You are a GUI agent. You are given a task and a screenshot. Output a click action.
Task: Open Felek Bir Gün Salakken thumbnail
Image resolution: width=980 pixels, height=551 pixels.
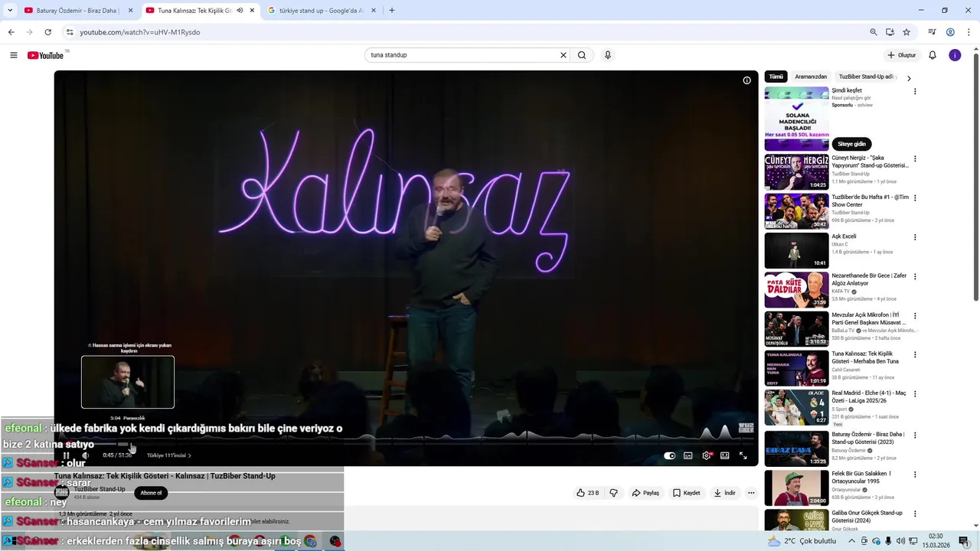point(796,487)
